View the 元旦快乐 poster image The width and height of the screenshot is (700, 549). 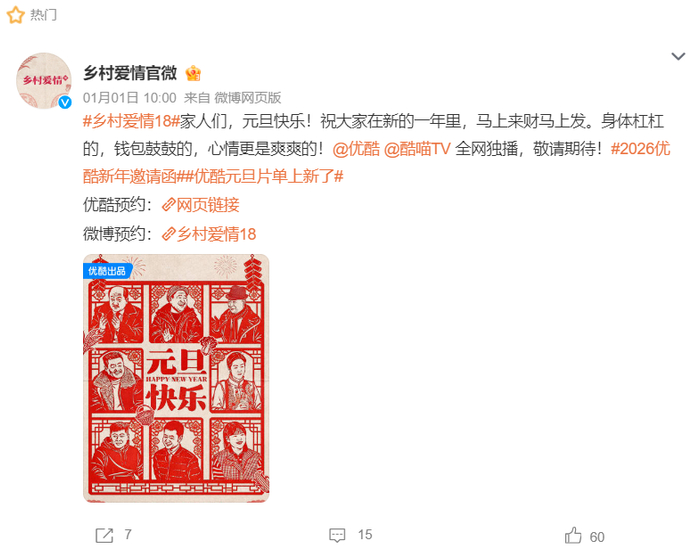click(x=176, y=378)
